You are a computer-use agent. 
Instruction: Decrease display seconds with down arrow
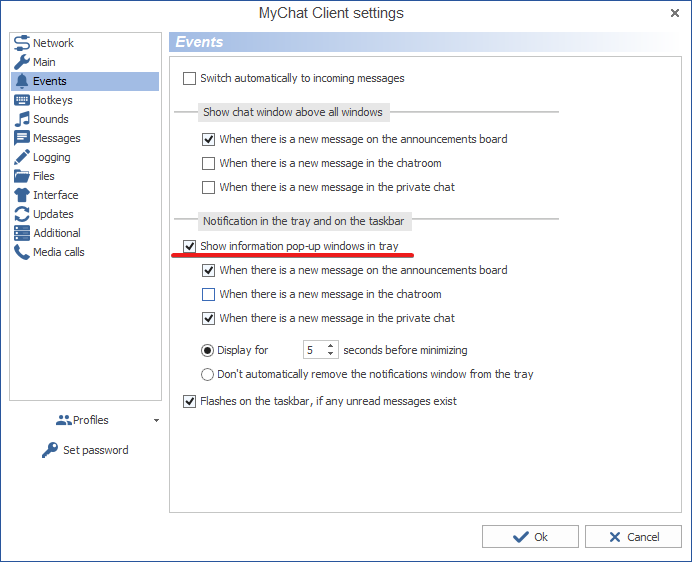[331, 355]
